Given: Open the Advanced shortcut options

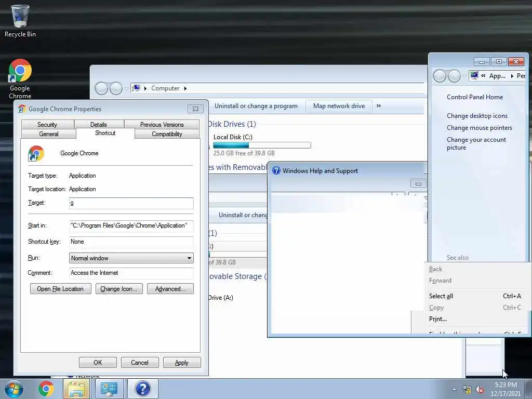Looking at the screenshot, I should [x=170, y=289].
